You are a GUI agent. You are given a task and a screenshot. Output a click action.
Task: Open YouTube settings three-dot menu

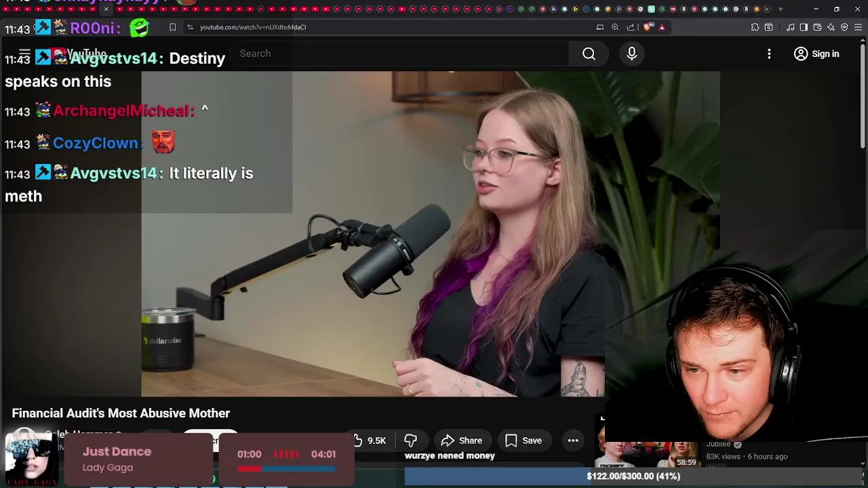click(x=769, y=54)
